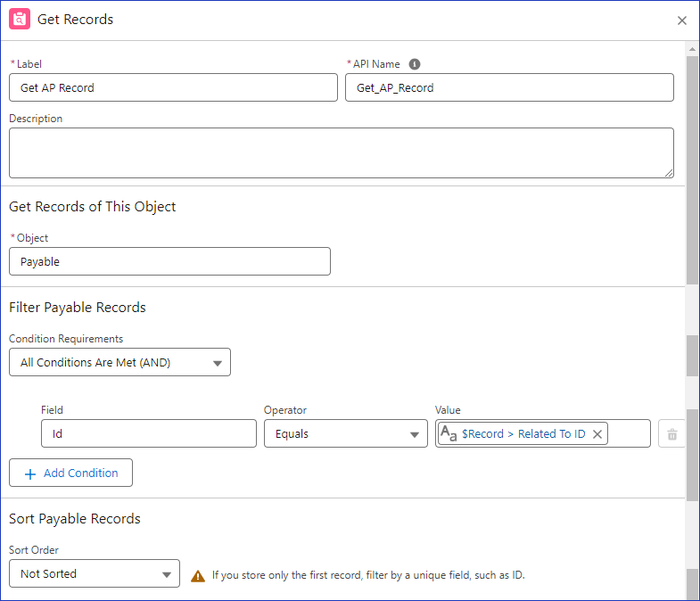The width and height of the screenshot is (700, 601).
Task: Click the API Name info icon
Action: pos(415,64)
